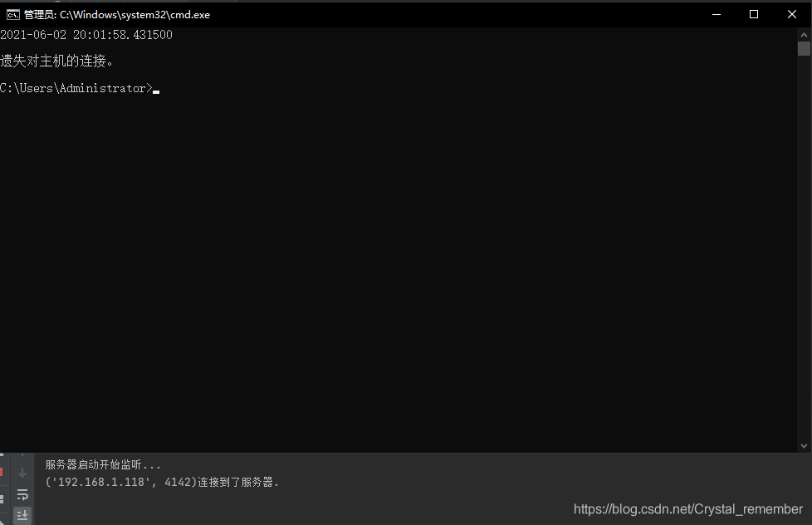The image size is (812, 525).
Task: Open the CSDN blog link Crystal_remember
Action: click(x=687, y=509)
